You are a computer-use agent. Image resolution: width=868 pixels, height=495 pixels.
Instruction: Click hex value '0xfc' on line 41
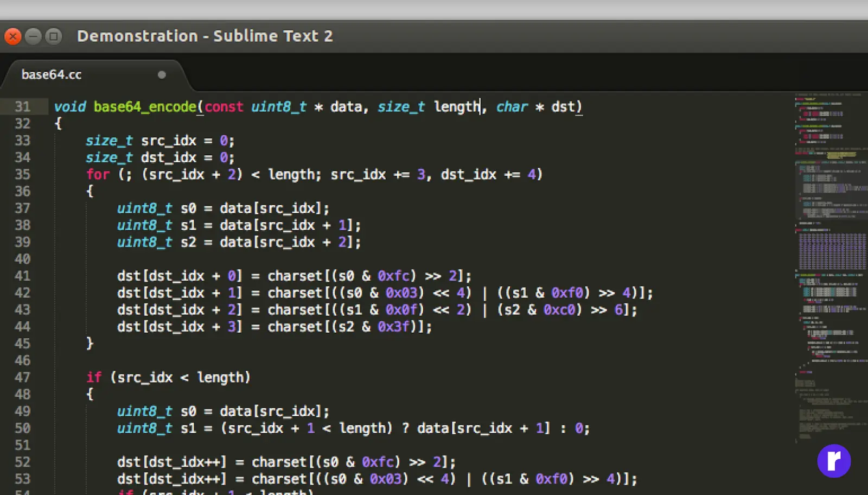coord(393,276)
